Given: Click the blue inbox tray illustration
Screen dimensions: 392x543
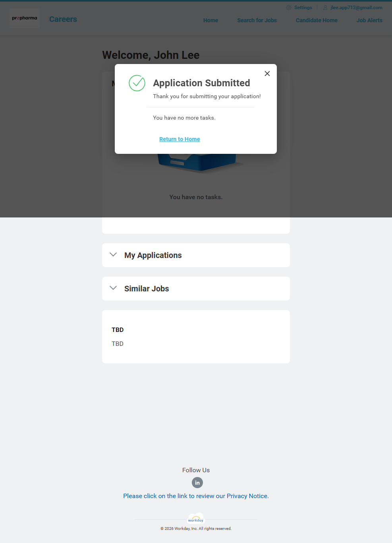Looking at the screenshot, I should coord(197,163).
